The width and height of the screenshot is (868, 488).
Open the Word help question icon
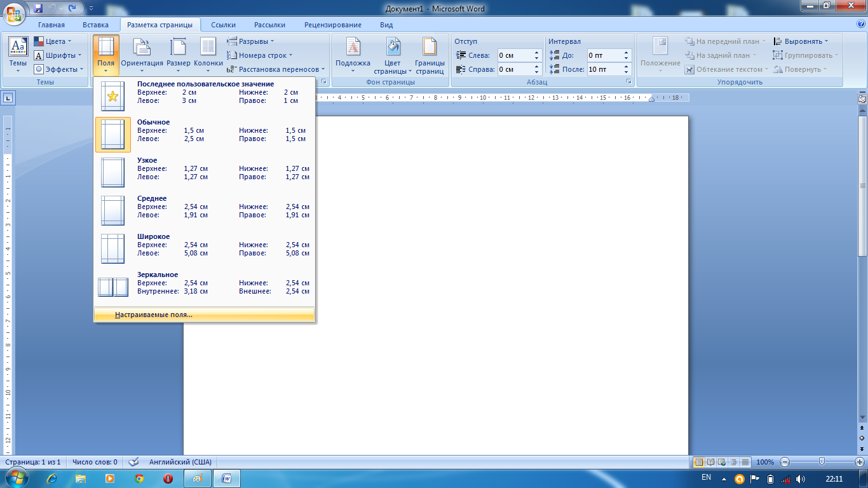(861, 24)
